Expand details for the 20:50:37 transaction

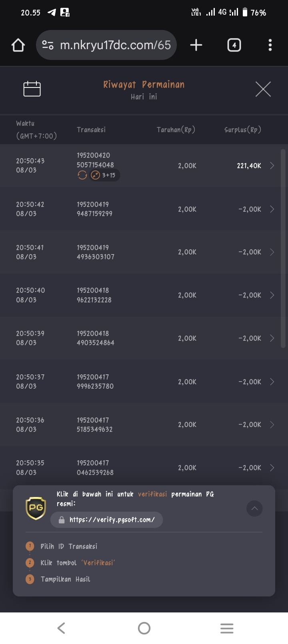[272, 382]
